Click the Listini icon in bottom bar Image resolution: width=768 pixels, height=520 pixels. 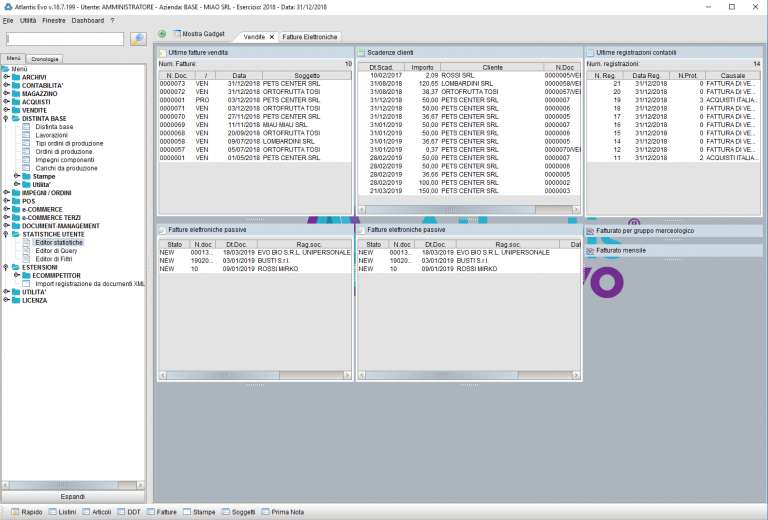(x=52, y=512)
